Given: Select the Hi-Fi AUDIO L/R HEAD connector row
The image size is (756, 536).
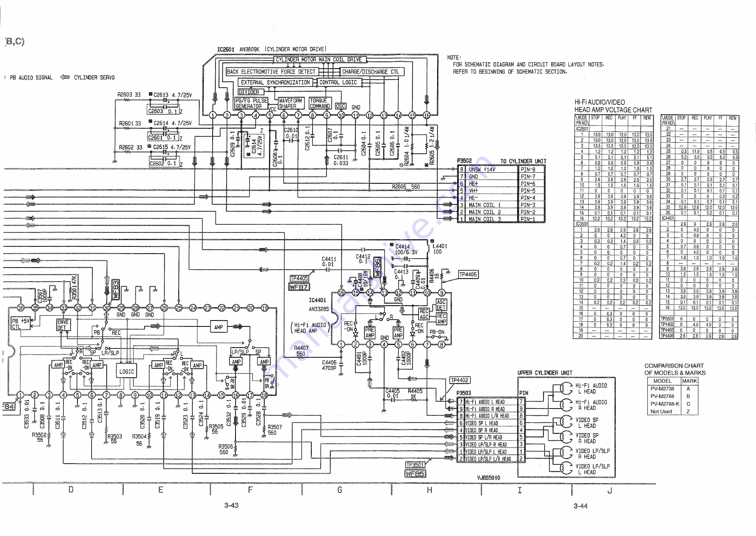Looking at the screenshot, I should [x=491, y=416].
